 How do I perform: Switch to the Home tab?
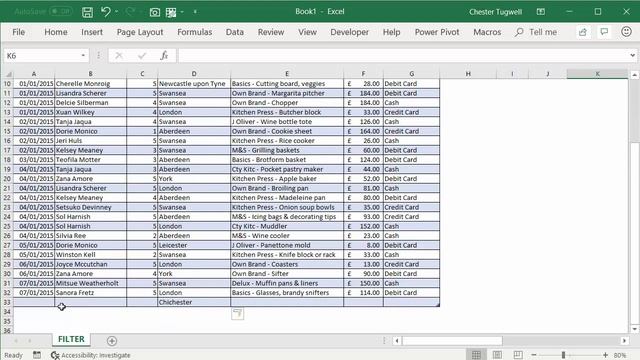pyautogui.click(x=56, y=32)
